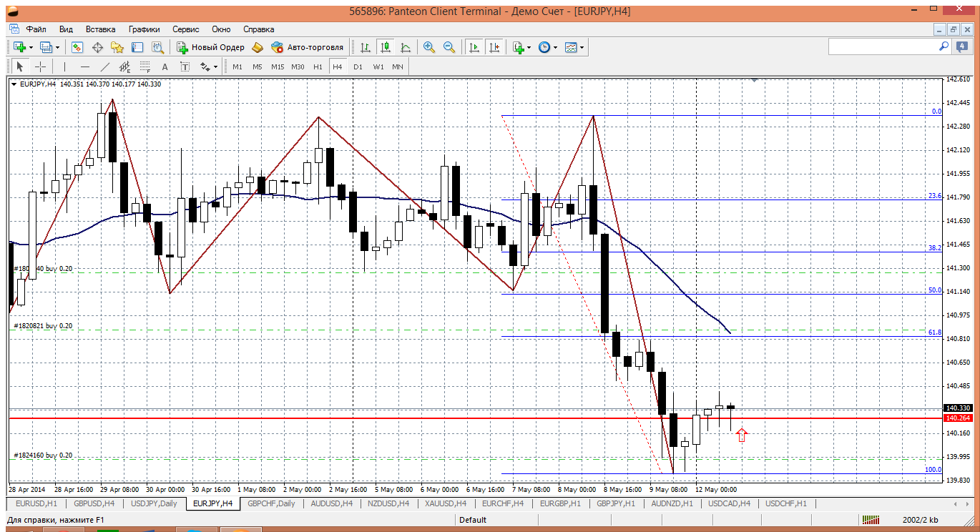Open the Strategy Tester icon
Image resolution: width=980 pixels, height=532 pixels.
coord(157,47)
